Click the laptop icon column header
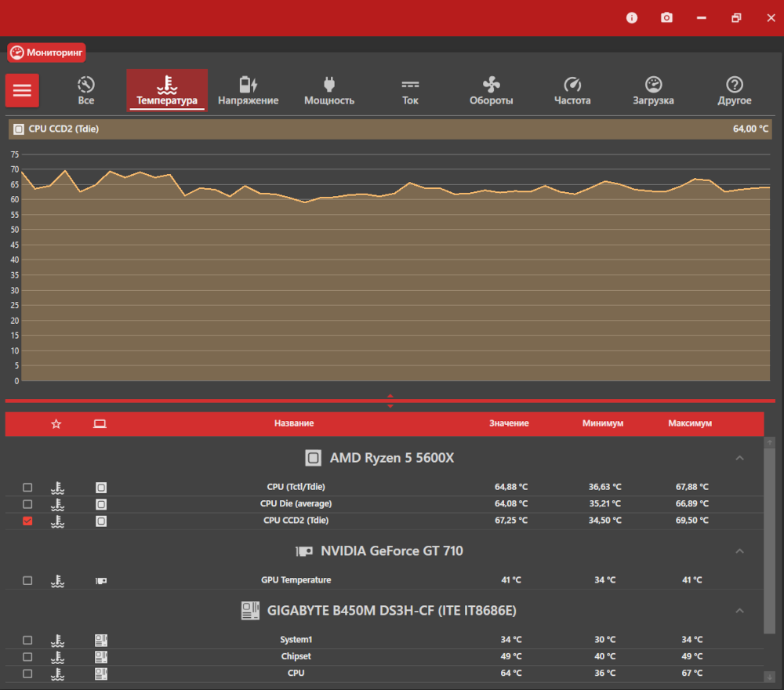Screen dimensions: 784x690 tap(100, 424)
